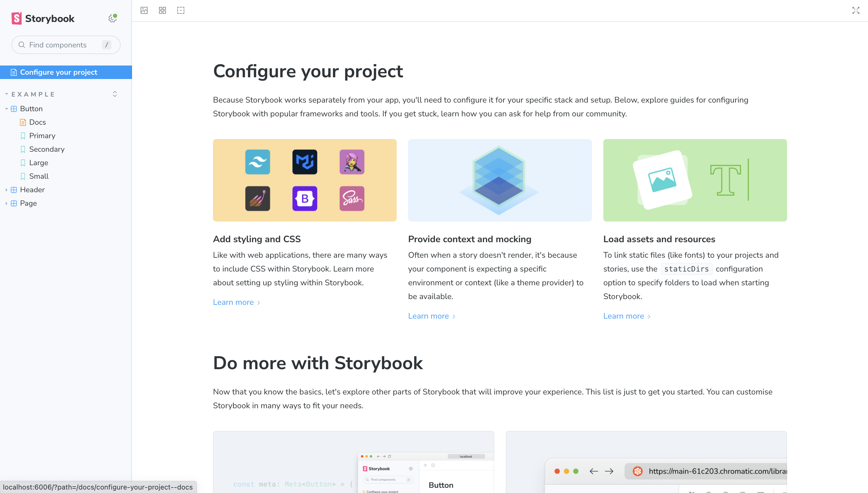Click the Chromatic logo in the URL bar

(x=637, y=471)
